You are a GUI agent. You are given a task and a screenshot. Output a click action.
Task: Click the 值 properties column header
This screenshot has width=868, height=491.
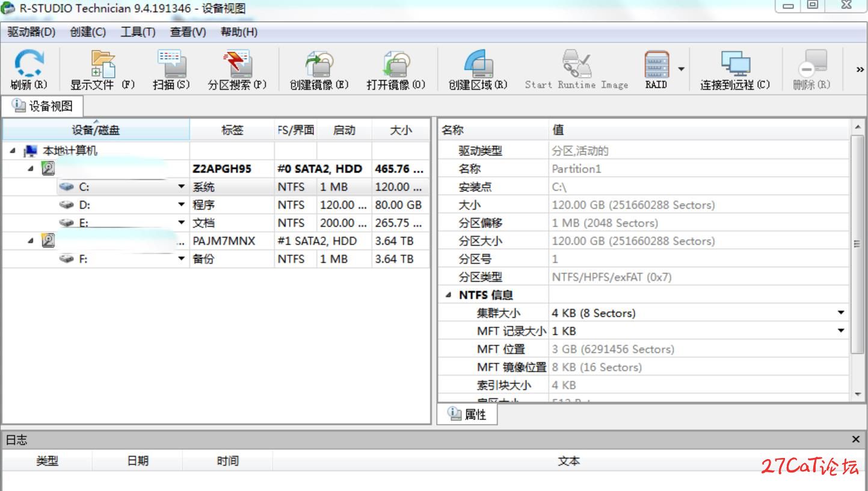point(700,130)
